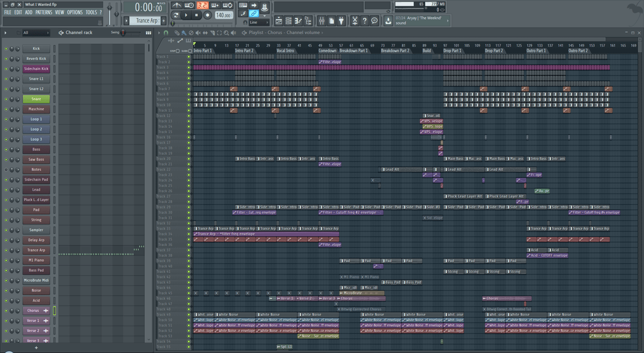Screen dimensions: 644x353
Task: Click the Record button
Action: [208, 16]
